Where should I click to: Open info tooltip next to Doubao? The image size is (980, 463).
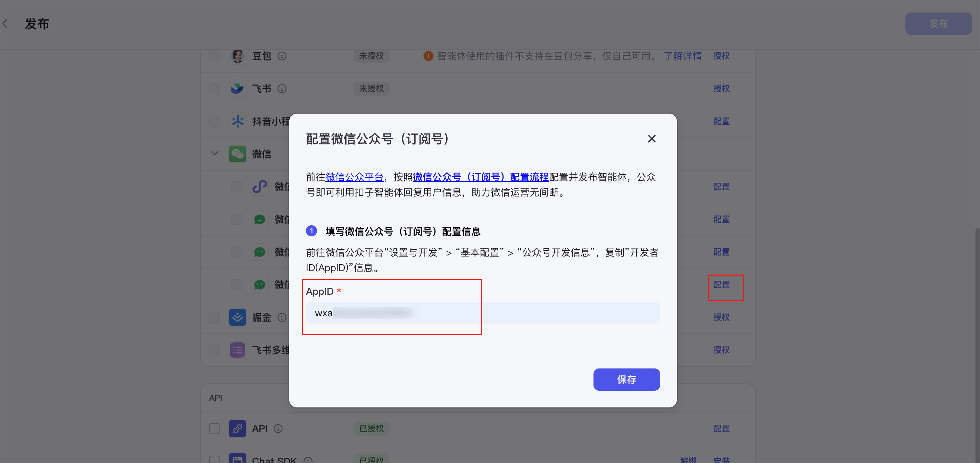(x=282, y=56)
